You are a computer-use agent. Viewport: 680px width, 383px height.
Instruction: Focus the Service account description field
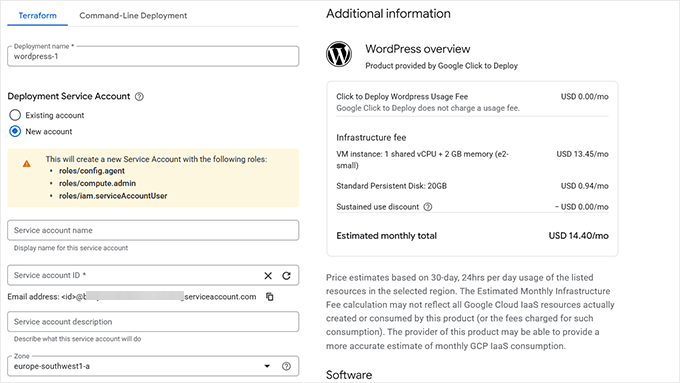coord(153,322)
